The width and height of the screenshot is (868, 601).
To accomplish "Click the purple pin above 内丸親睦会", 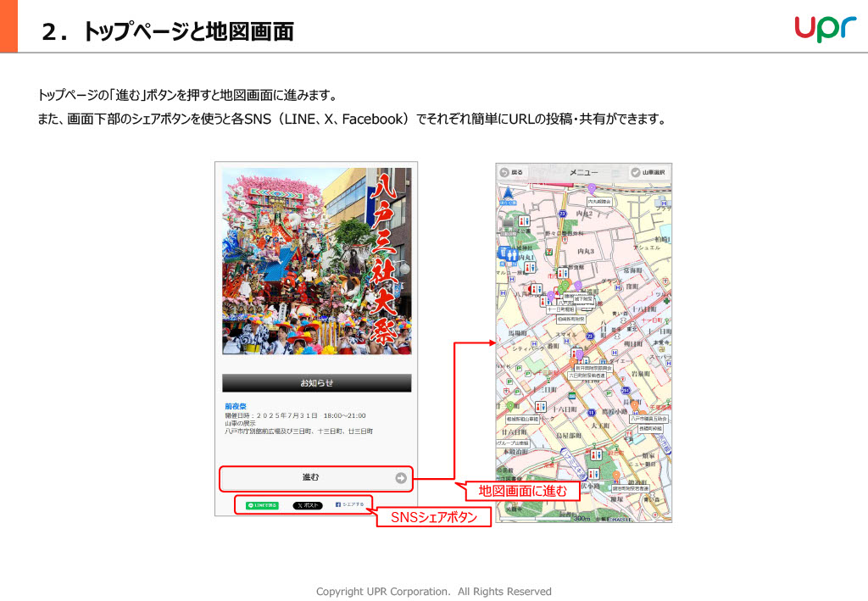I will 592,188.
